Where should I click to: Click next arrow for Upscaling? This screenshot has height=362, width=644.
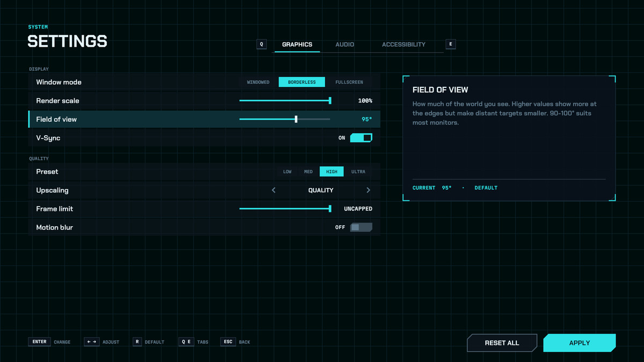coord(368,190)
